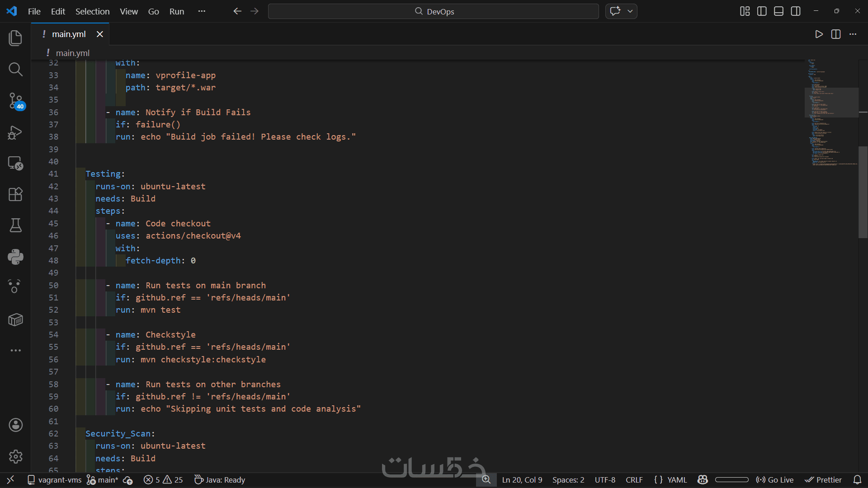Screen dimensions: 868x488
Task: Open the Selection menu
Action: (x=92, y=11)
